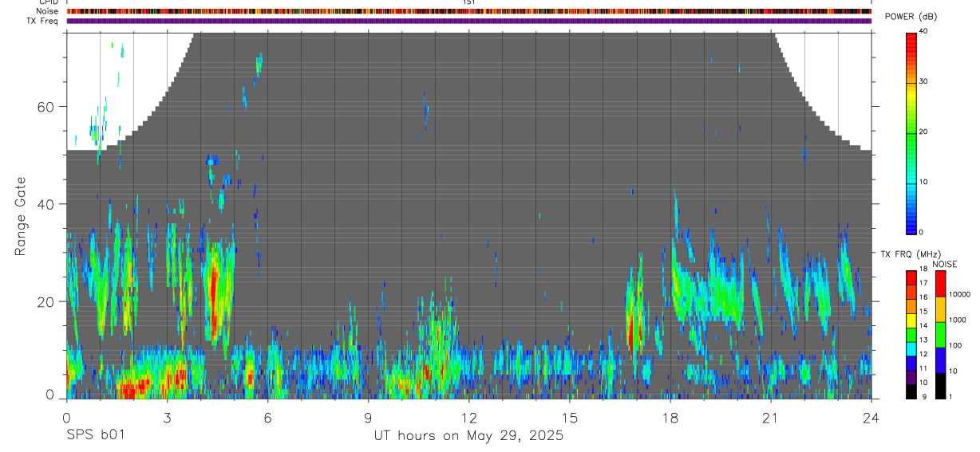Image resolution: width=980 pixels, height=452 pixels.
Task: Click the 18 MHz label on TX FRQ scale
Action: click(x=923, y=269)
